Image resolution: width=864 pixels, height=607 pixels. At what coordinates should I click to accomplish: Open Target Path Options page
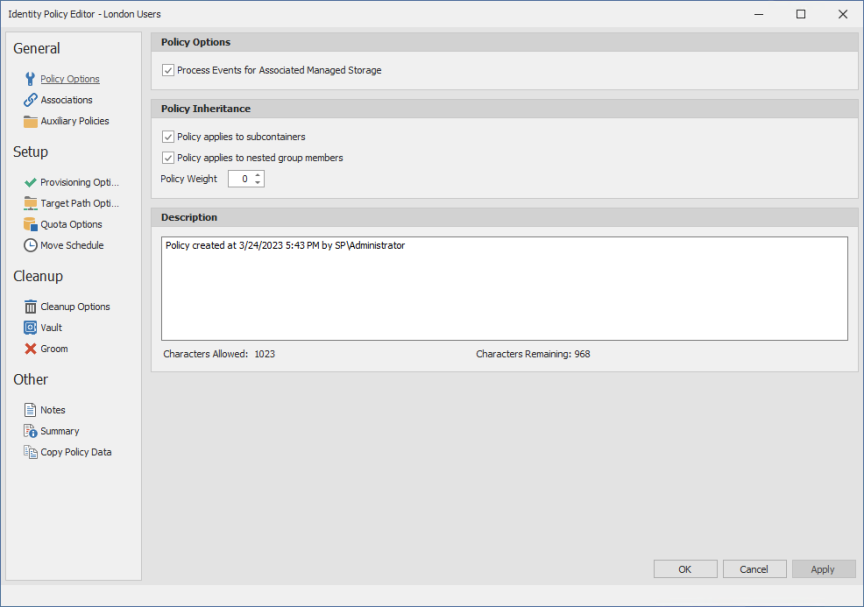(79, 203)
